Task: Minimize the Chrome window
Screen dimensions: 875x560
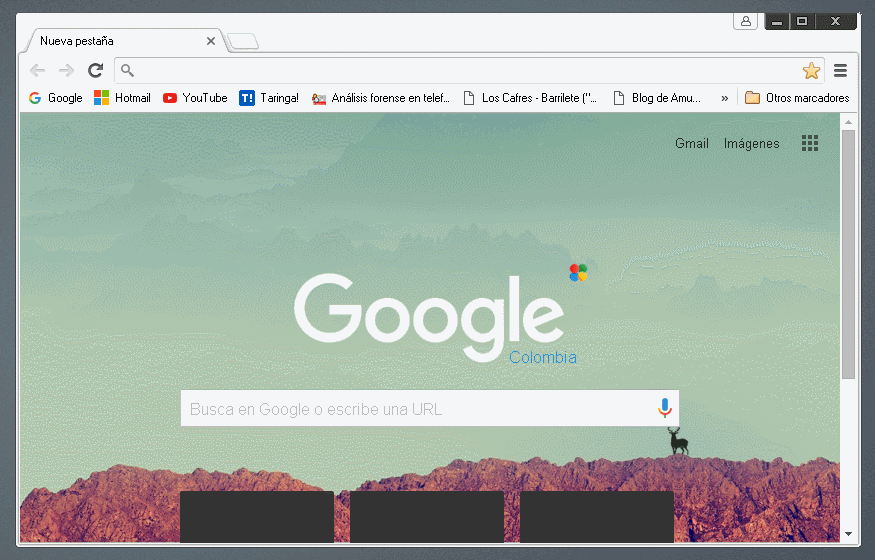Action: [x=777, y=21]
